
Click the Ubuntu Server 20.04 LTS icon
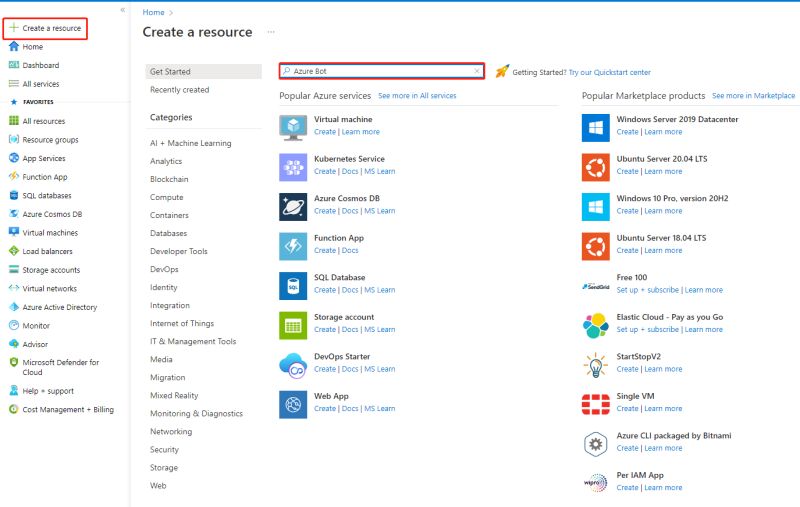pyautogui.click(x=595, y=167)
